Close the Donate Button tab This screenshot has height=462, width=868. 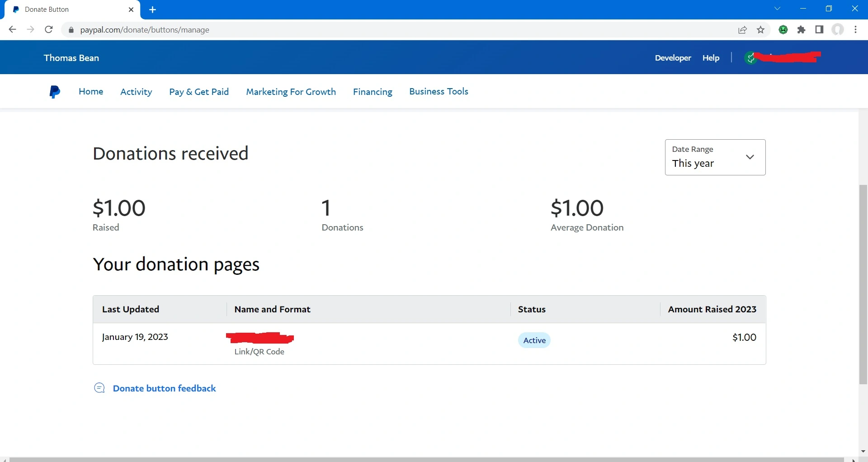coord(131,9)
